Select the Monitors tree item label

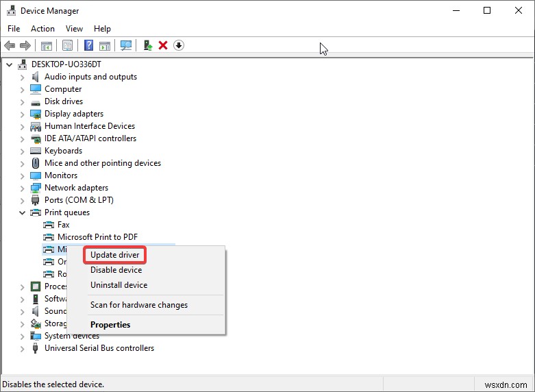click(x=61, y=175)
